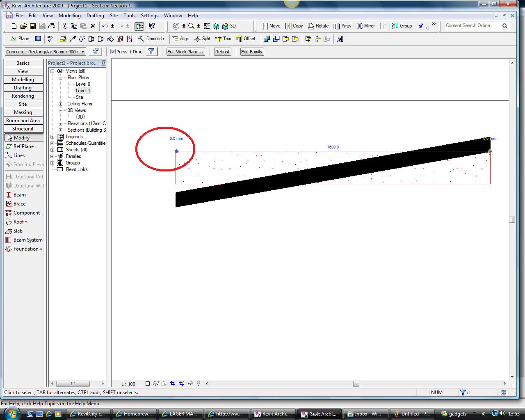Select the Zoom magnifier tool
The height and width of the screenshot is (420, 525).
coord(191,26)
